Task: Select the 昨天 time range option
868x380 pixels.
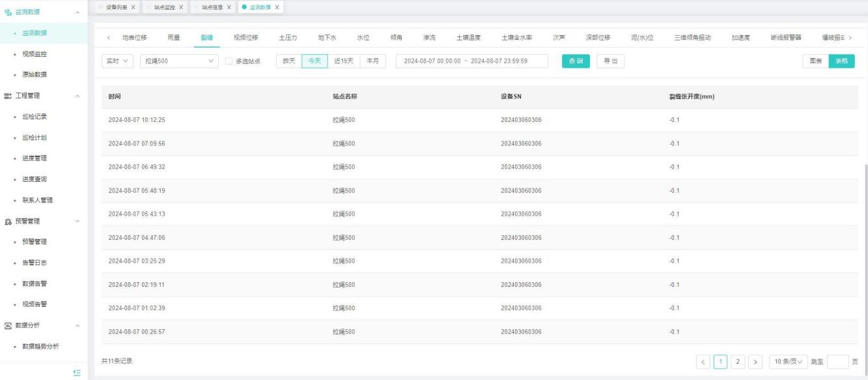Action: 289,61
